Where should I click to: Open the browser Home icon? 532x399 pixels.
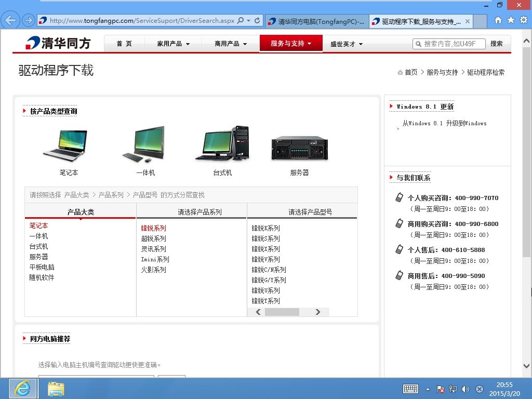click(498, 20)
